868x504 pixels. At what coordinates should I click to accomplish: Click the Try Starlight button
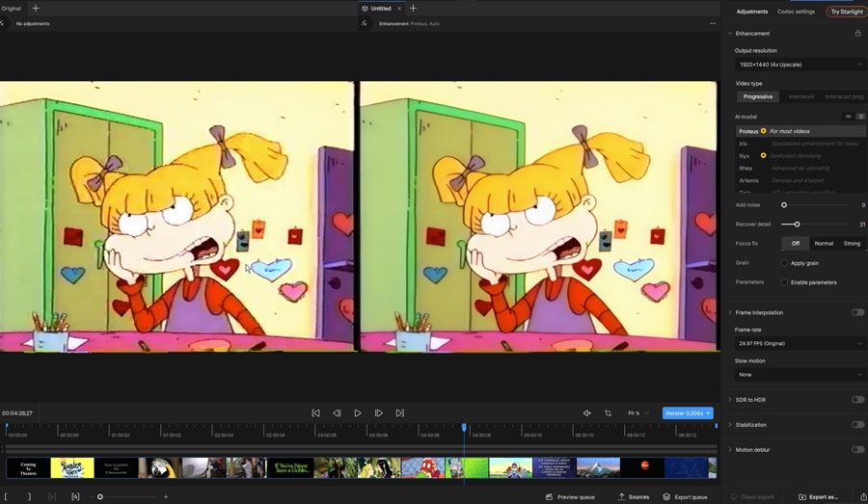pyautogui.click(x=847, y=12)
